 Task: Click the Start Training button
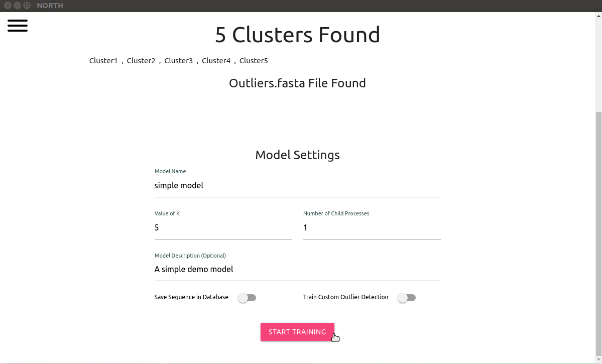click(297, 332)
